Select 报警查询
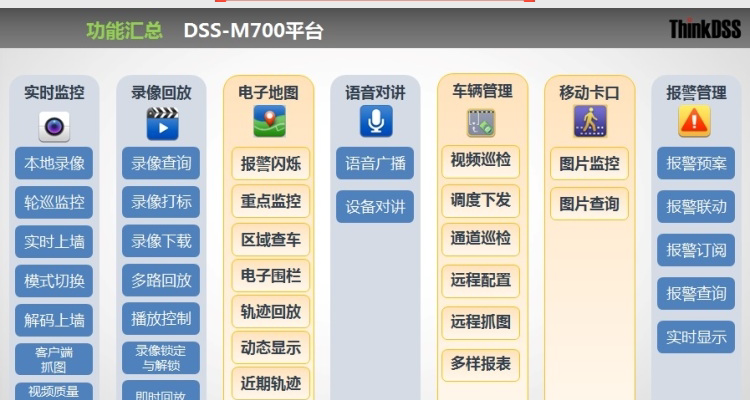The image size is (750, 400). 696,293
